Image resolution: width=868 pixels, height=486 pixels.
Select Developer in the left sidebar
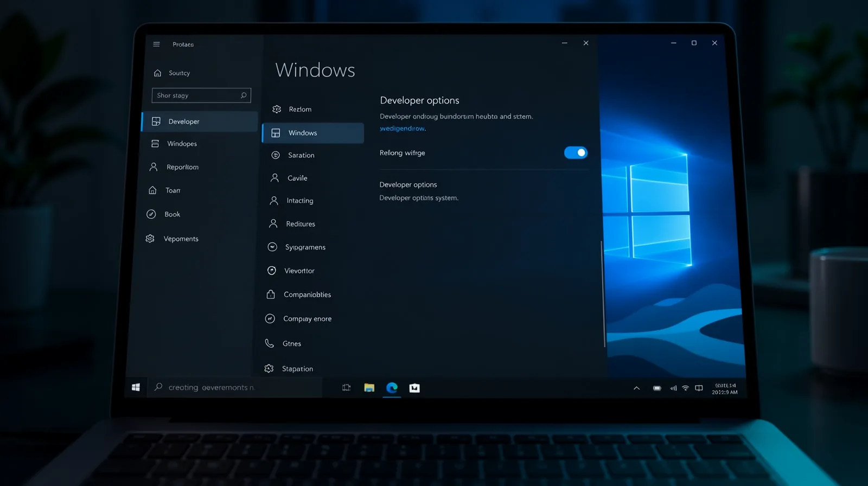click(200, 121)
